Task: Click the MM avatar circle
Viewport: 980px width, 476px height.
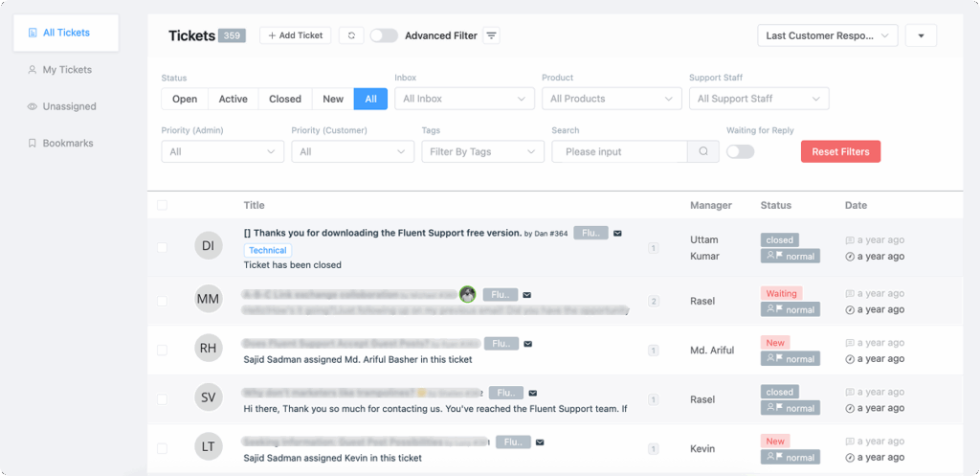Action: click(208, 300)
